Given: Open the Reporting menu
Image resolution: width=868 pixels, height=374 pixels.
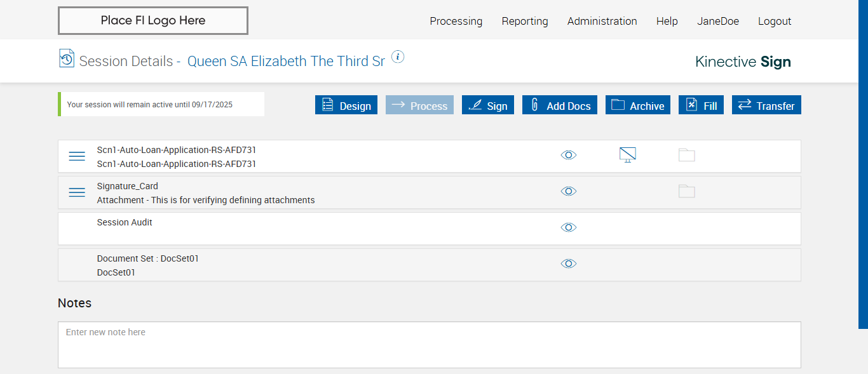Looking at the screenshot, I should [x=525, y=21].
